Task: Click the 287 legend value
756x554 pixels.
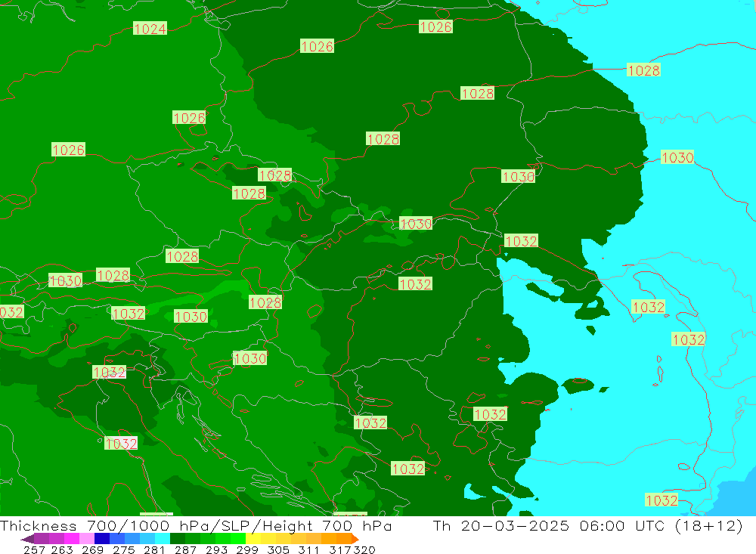Action: [x=185, y=549]
